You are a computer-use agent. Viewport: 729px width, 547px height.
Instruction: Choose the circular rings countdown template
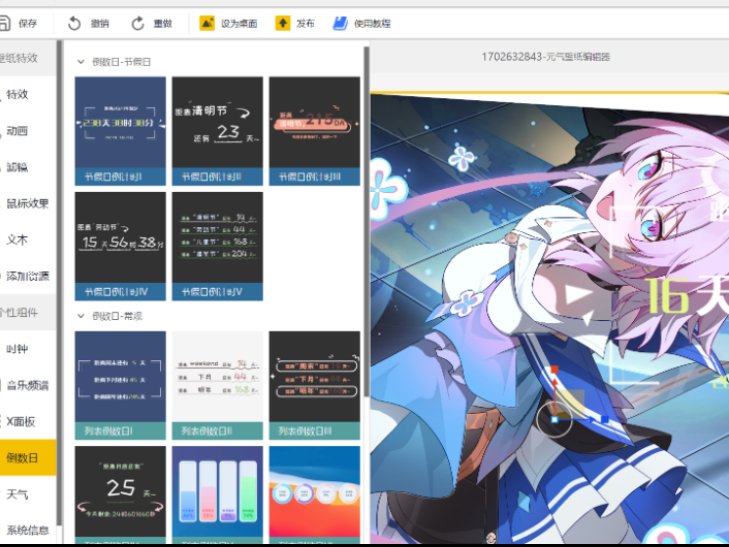[314, 494]
